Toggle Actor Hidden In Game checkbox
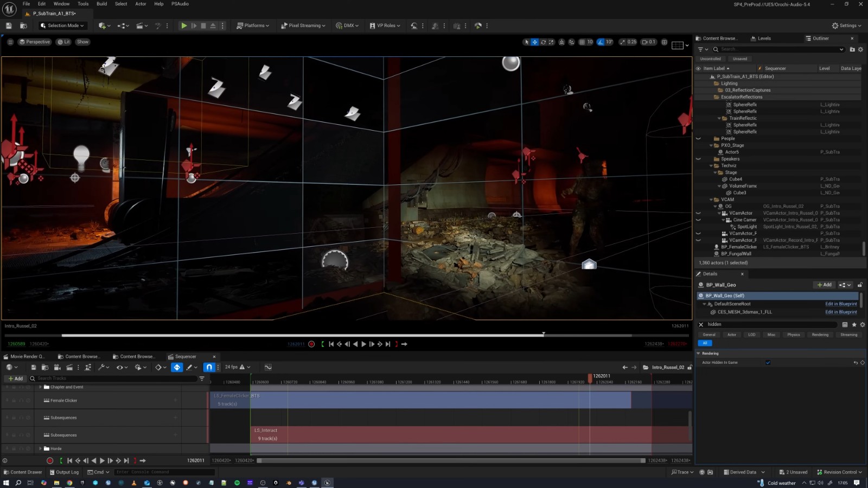Screen dimensions: 868x488 (x=768, y=363)
